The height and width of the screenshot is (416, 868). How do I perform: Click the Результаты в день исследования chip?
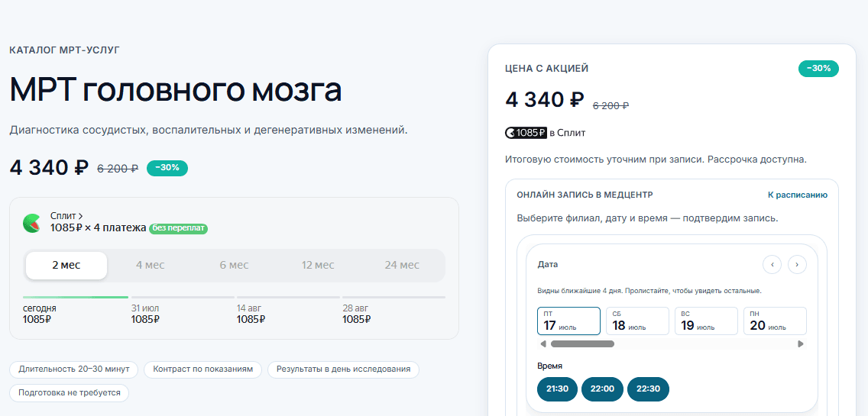tap(343, 369)
